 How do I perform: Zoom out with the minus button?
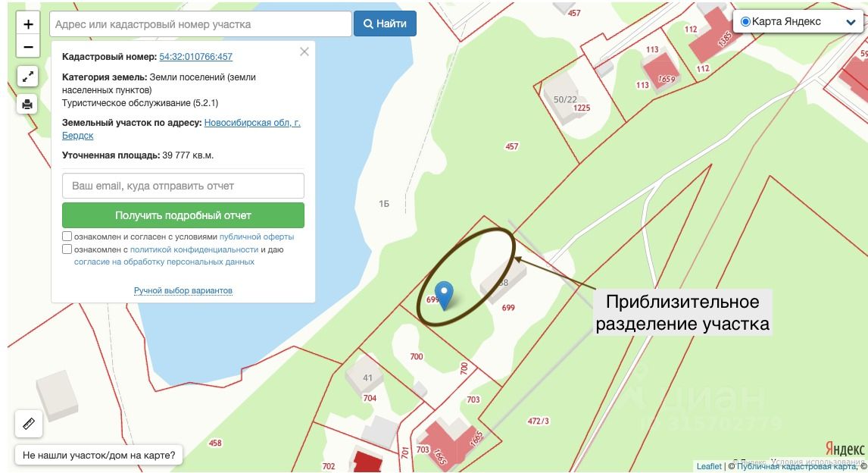click(28, 46)
